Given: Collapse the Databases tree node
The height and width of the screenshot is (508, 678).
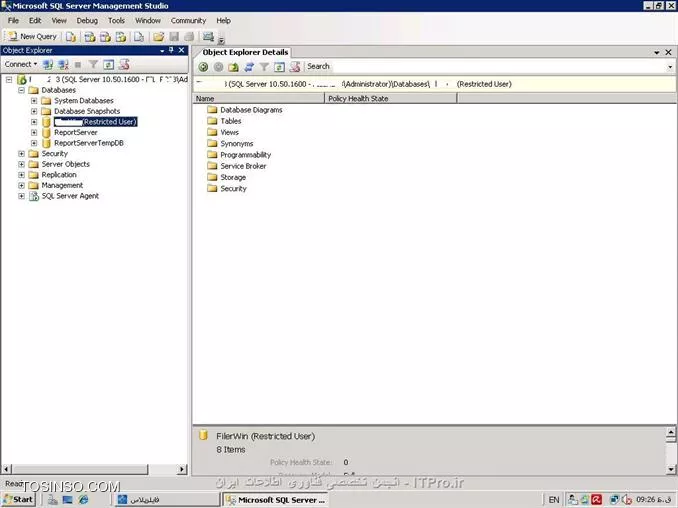Looking at the screenshot, I should [x=21, y=90].
